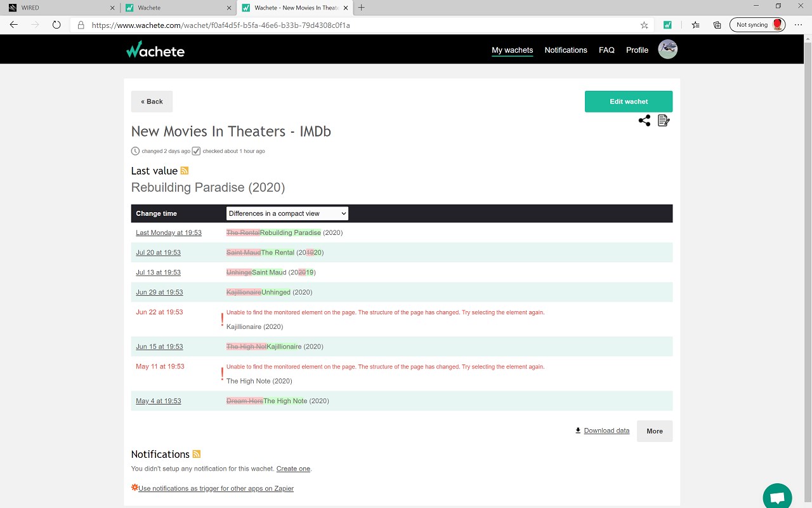
Task: Click The High Note (2020) under May 11
Action: 259,381
